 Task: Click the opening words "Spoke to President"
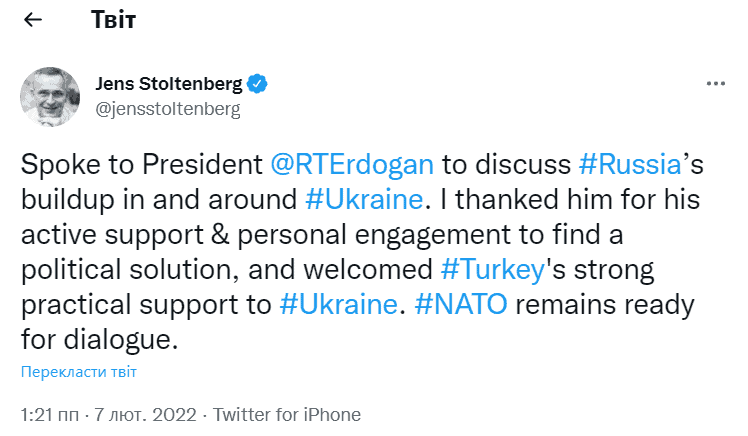pos(141,162)
